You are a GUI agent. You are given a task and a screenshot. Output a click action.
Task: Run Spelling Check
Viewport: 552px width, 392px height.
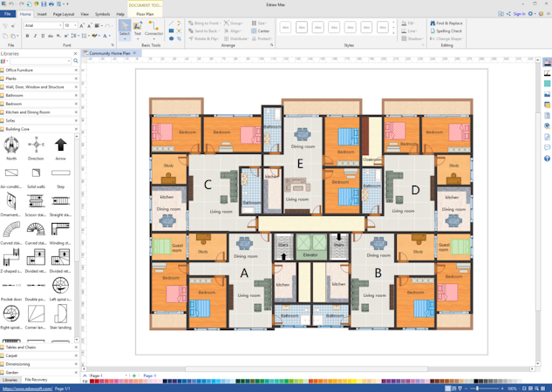pyautogui.click(x=446, y=31)
